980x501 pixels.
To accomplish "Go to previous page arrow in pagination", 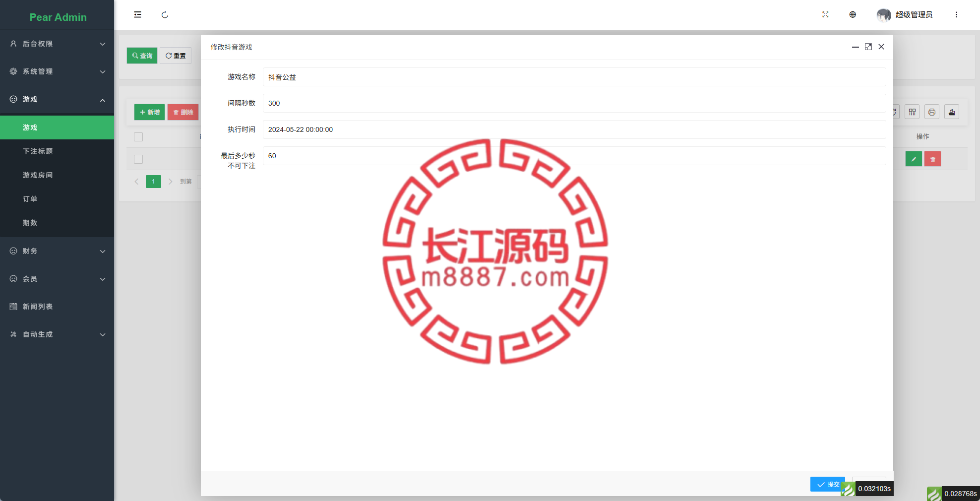I will tap(136, 182).
